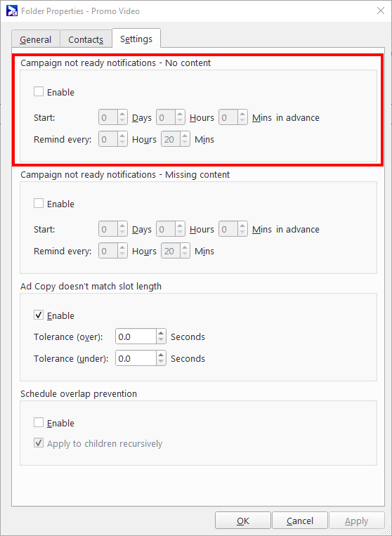Screen dimensions: 392x536
Task: Select the Settings tab
Action: click(x=136, y=39)
